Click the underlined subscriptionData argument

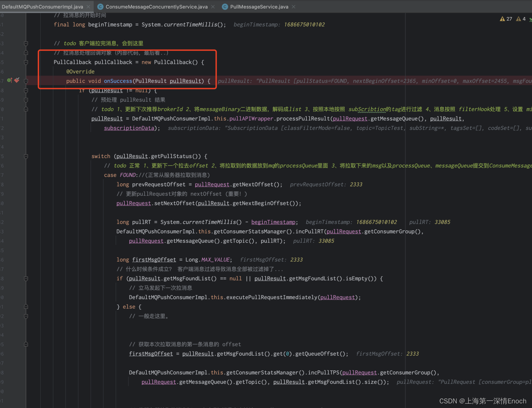129,128
